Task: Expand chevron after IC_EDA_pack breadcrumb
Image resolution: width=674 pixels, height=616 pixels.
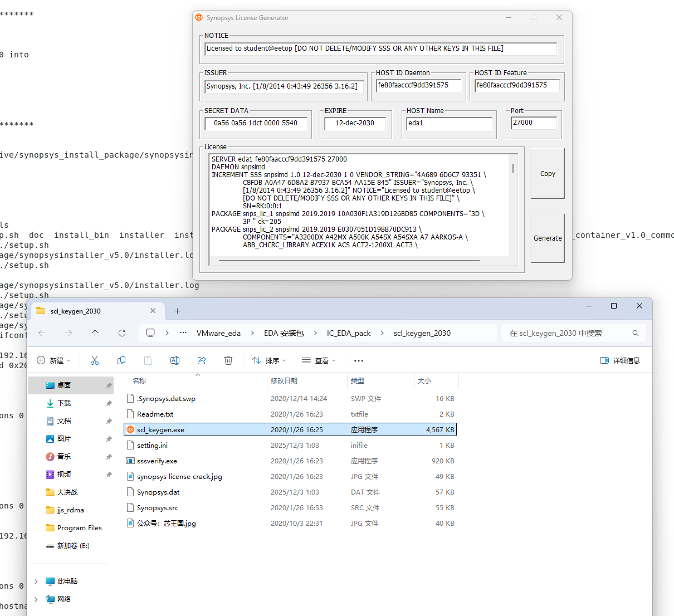Action: 382,333
